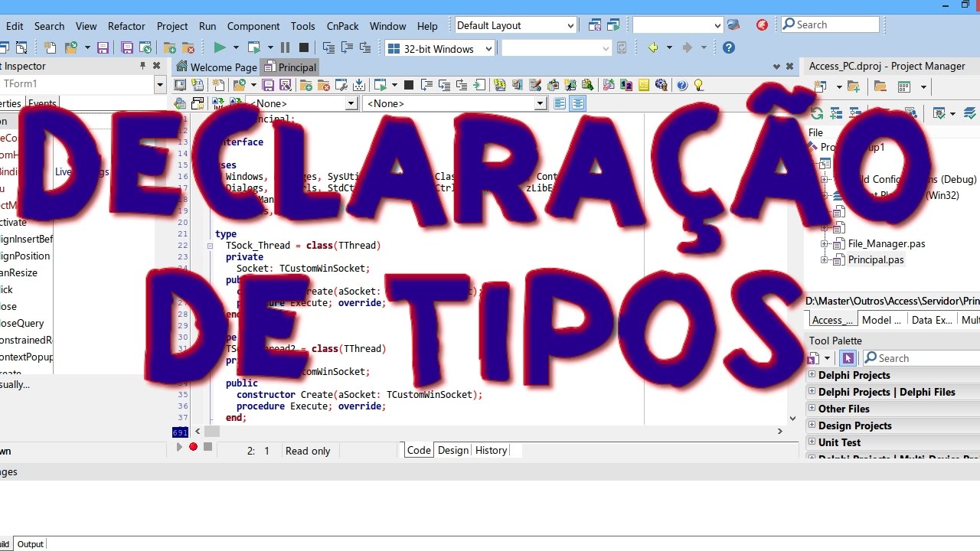Screen dimensions: 980x551
Task: Click the CnPack gears options icon
Action: 661,85
